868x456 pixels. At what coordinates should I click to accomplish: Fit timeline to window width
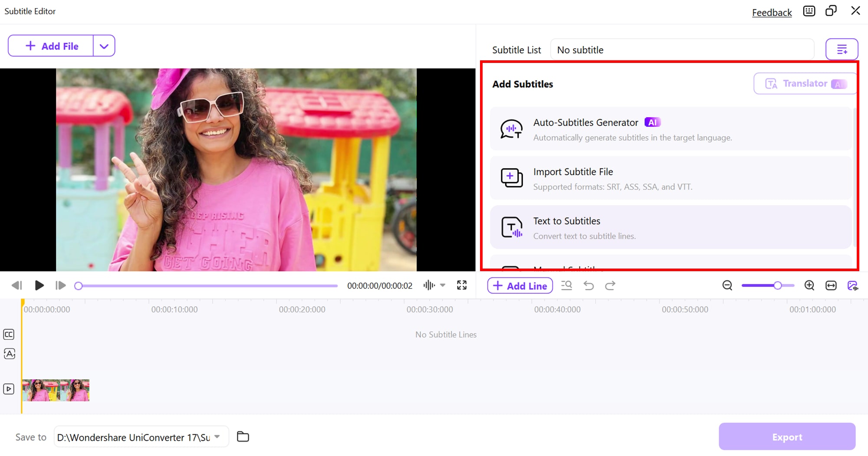(x=831, y=285)
